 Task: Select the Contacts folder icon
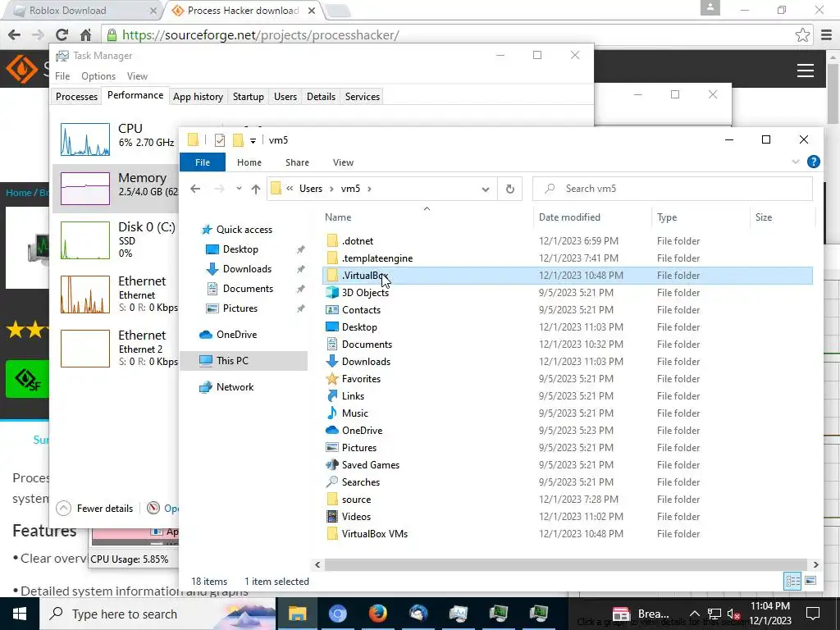coord(332,309)
